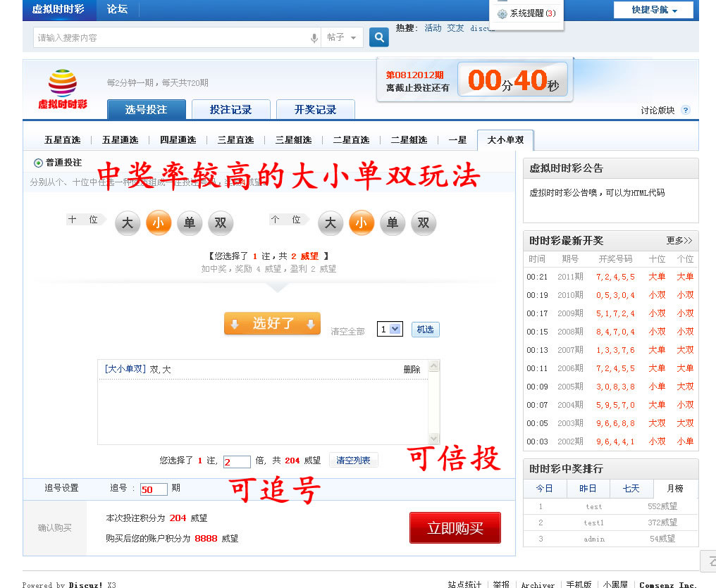The height and width of the screenshot is (588, 716).
Task: Open 七天 ranking tab
Action: point(631,489)
